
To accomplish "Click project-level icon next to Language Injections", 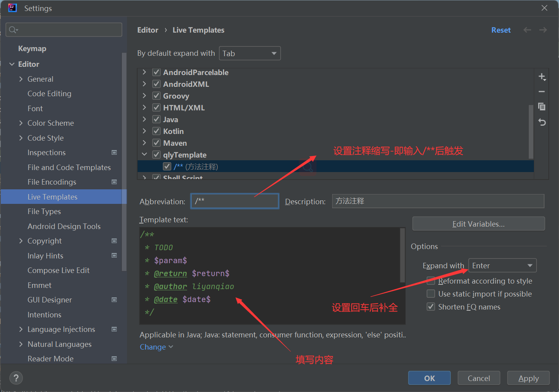I will (x=114, y=329).
